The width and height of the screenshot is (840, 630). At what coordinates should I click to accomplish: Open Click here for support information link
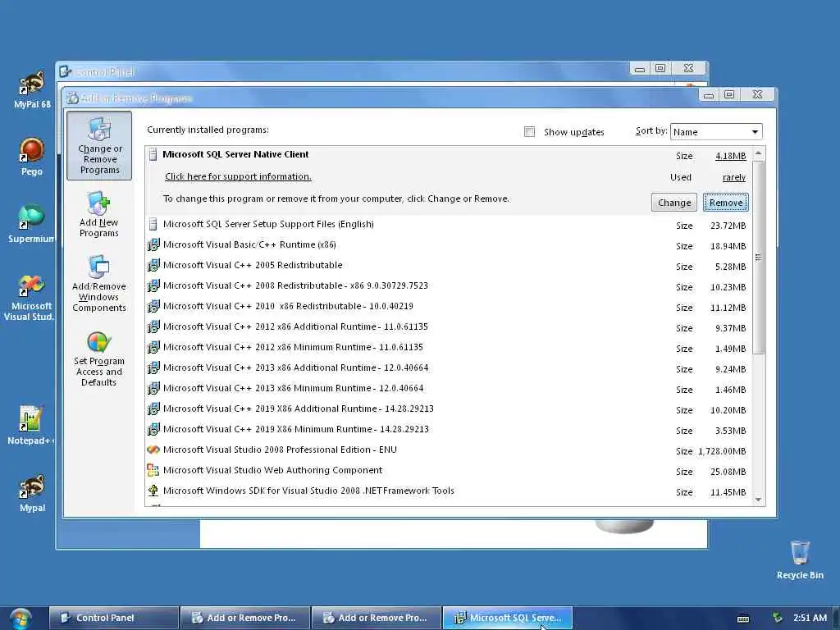tap(238, 176)
